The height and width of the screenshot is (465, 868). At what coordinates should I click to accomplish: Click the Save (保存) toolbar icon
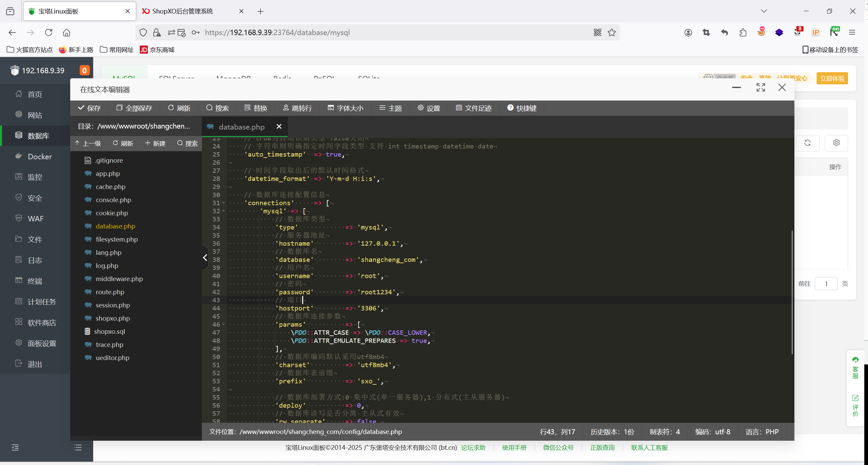[x=89, y=108]
